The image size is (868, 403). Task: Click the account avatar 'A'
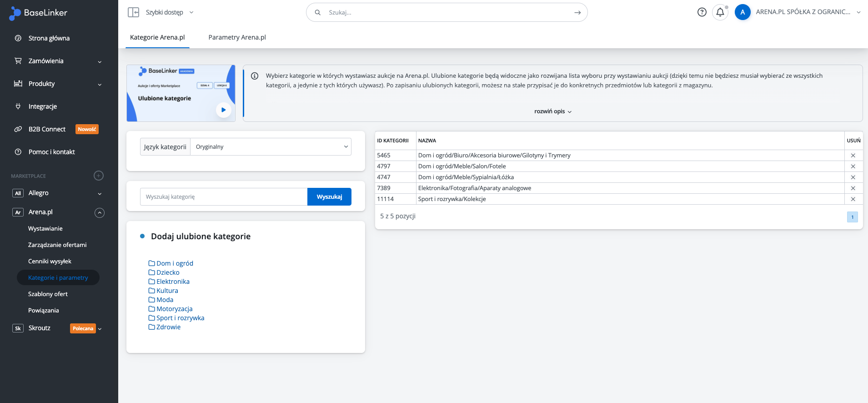pos(743,12)
